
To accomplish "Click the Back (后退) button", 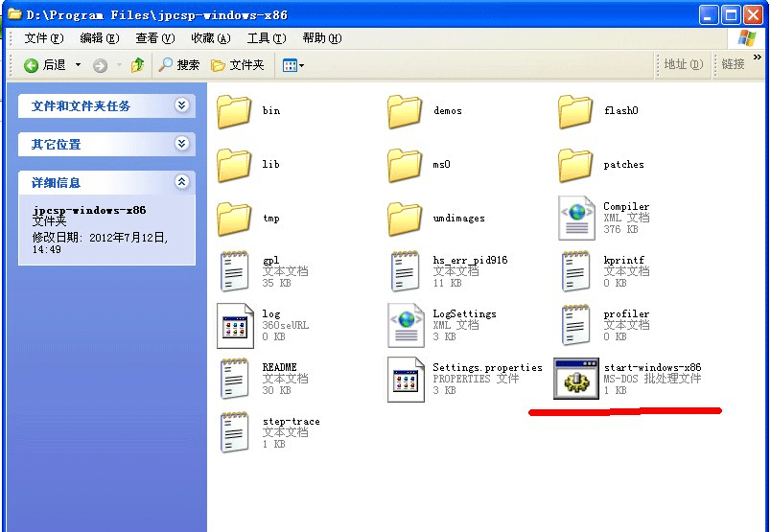I will coord(44,65).
